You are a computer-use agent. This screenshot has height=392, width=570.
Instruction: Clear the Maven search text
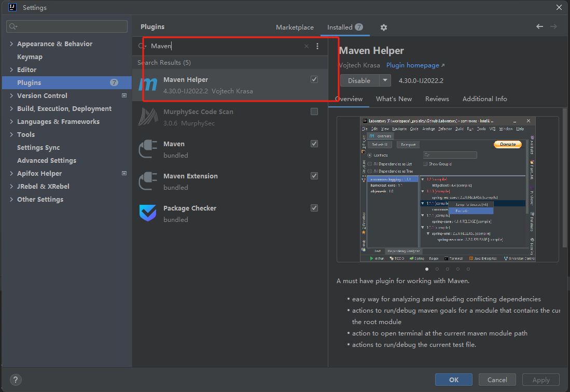pos(307,46)
